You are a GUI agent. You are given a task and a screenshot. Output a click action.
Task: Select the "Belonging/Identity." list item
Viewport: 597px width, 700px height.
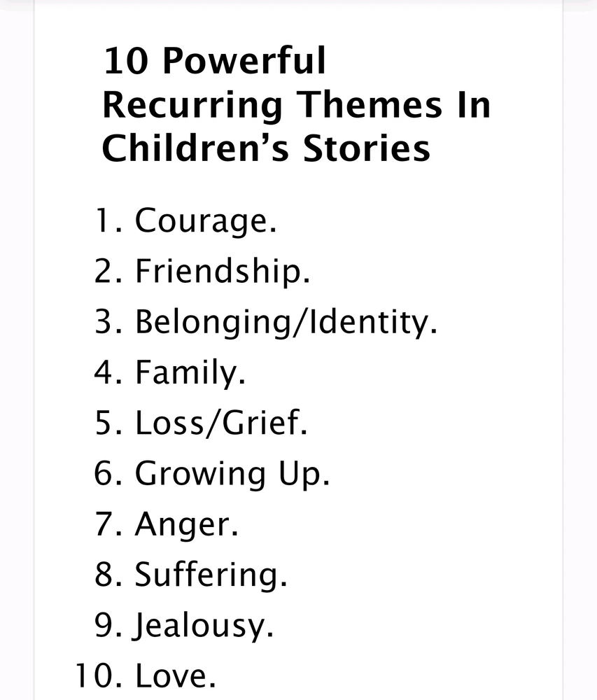click(286, 322)
